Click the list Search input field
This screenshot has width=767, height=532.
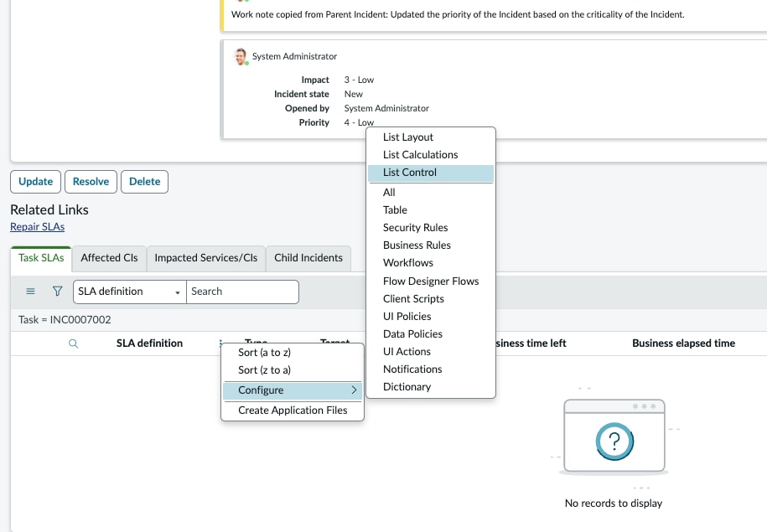242,292
